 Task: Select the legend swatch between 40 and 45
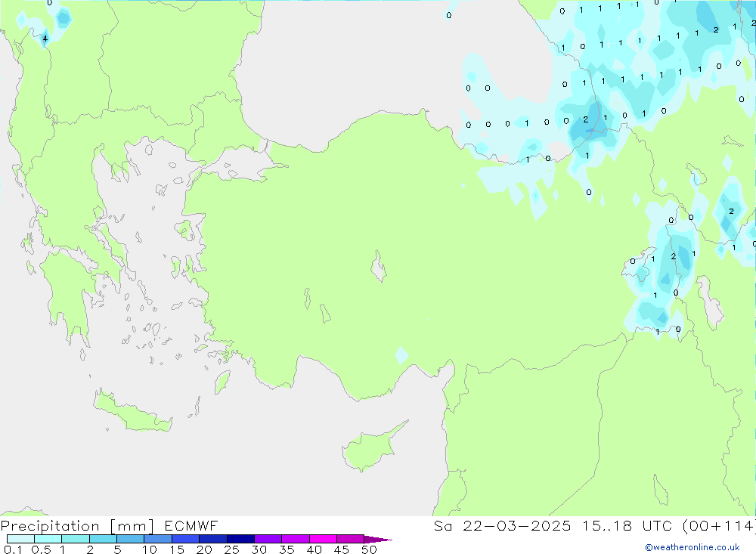pos(323,539)
